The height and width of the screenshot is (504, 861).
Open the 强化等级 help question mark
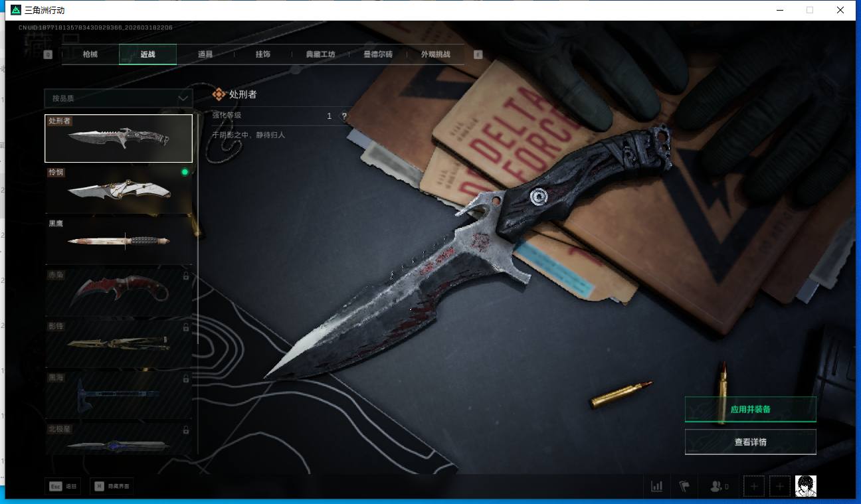tap(344, 116)
